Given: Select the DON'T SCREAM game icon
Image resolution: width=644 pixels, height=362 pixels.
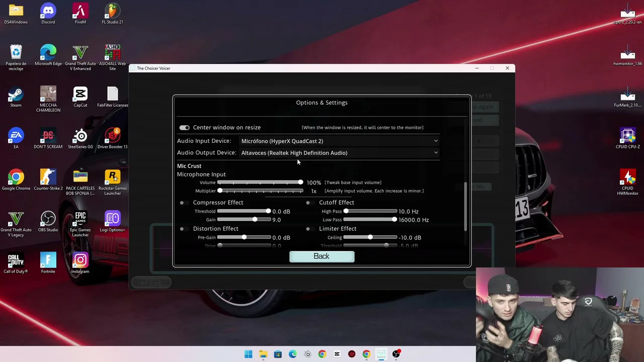Looking at the screenshot, I should (48, 139).
